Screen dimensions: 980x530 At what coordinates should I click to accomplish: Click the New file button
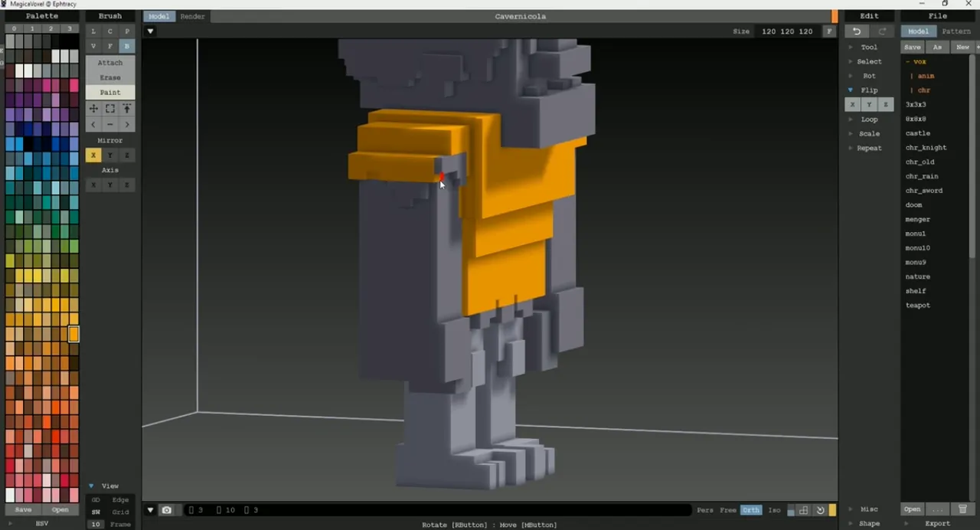[x=962, y=47]
